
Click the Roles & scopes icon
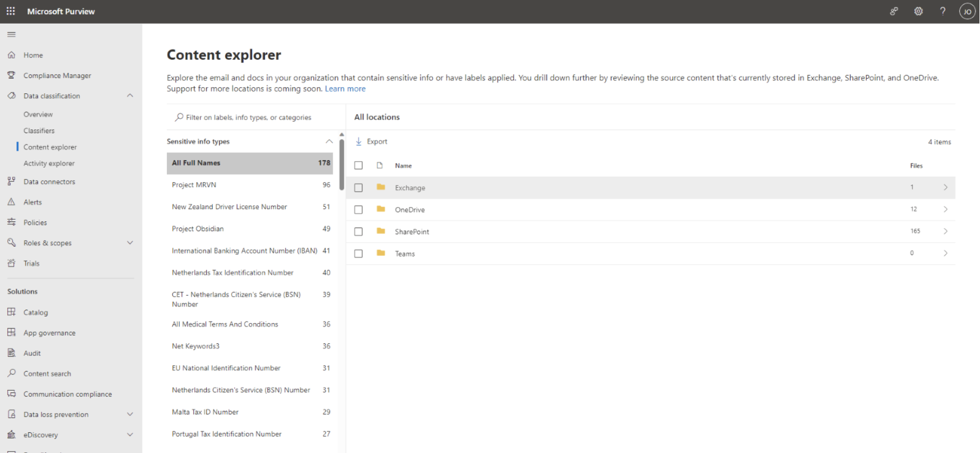pyautogui.click(x=11, y=243)
